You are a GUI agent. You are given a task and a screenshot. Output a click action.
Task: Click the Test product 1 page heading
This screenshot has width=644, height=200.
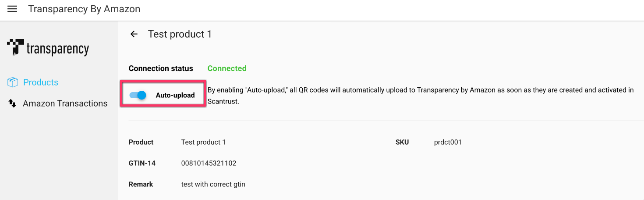click(180, 34)
